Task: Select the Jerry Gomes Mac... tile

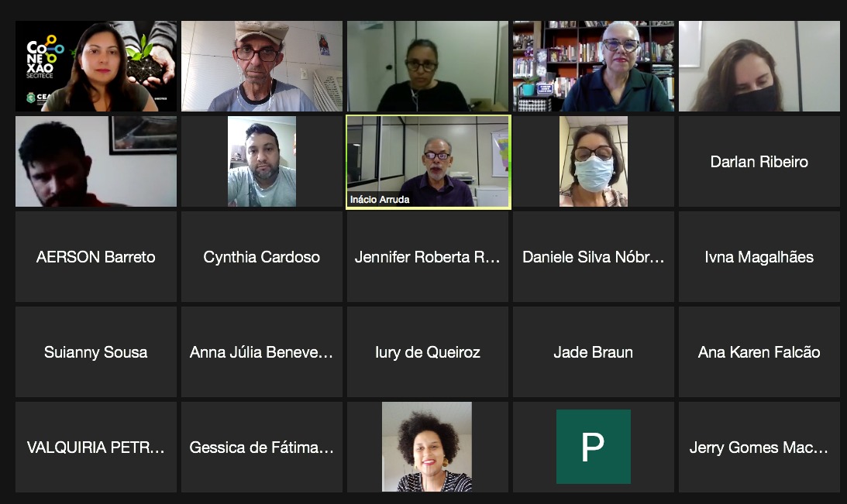Action: pyautogui.click(x=759, y=447)
